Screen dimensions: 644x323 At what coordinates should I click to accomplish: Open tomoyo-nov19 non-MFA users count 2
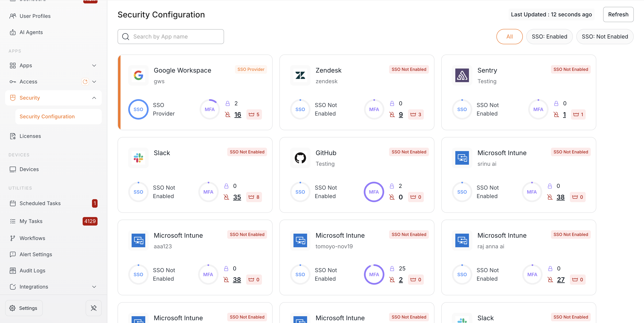[x=401, y=280]
